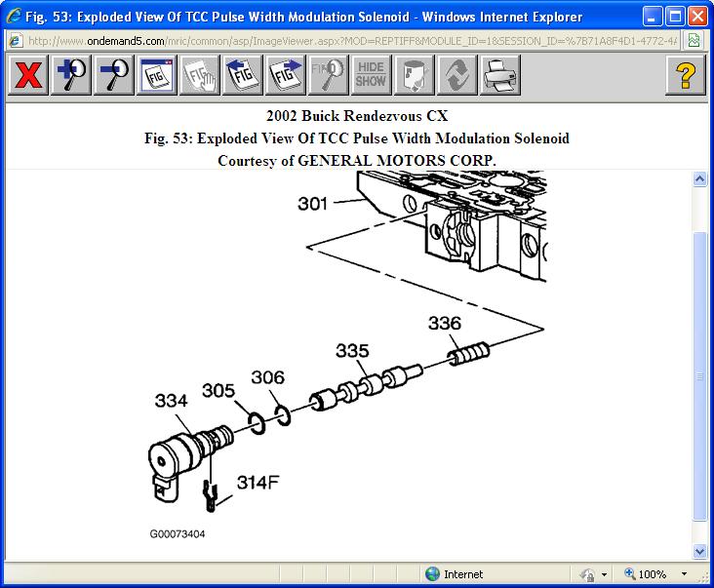Image resolution: width=714 pixels, height=588 pixels.
Task: Click part label 335 in diagram
Action: (352, 351)
